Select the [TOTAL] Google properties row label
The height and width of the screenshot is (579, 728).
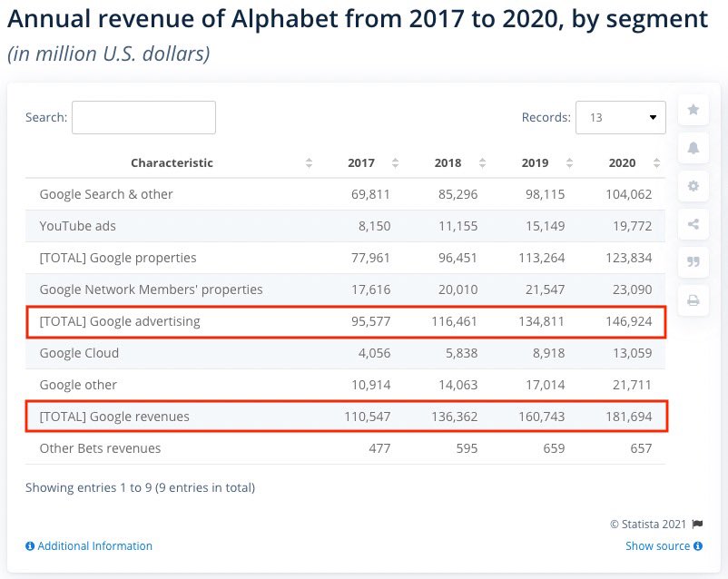point(118,258)
